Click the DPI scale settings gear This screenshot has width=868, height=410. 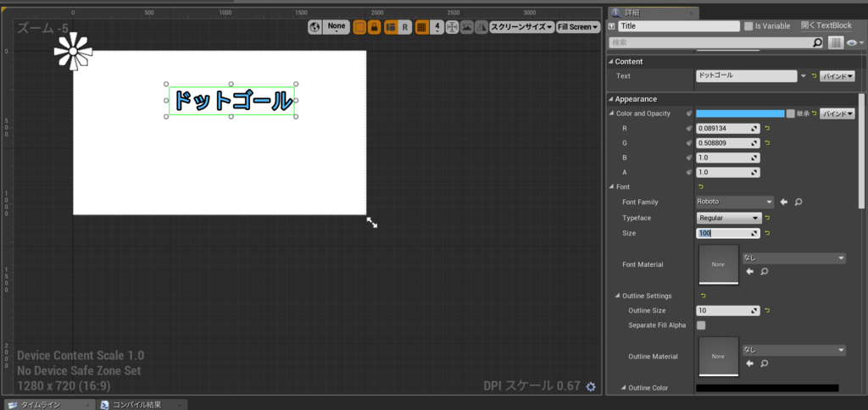(591, 386)
